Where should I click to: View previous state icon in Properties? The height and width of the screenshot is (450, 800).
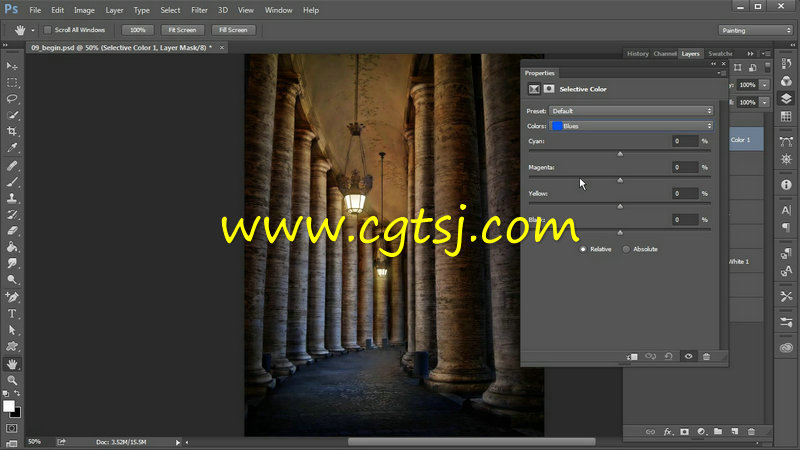650,356
